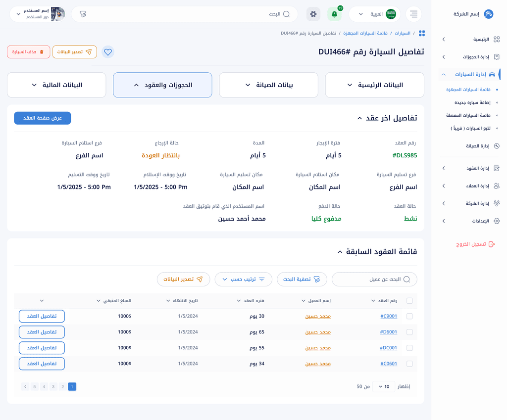Check the row checkbox for contract #DC001
The width and height of the screenshot is (507, 420).
[x=409, y=348]
